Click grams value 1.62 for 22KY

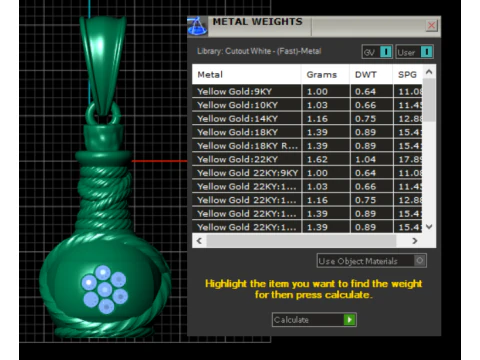pos(317,159)
